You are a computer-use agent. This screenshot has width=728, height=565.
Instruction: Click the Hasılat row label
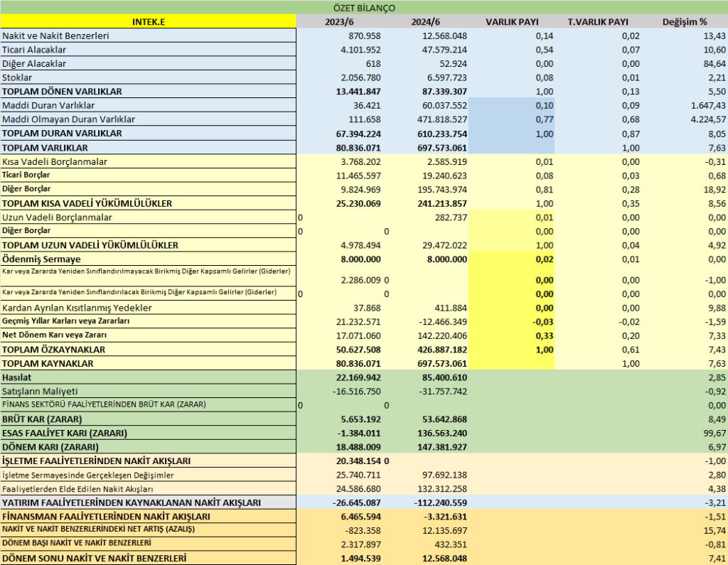[x=17, y=377]
